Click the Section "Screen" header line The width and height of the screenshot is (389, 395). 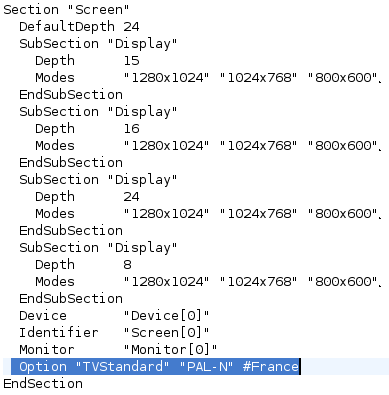point(66,10)
